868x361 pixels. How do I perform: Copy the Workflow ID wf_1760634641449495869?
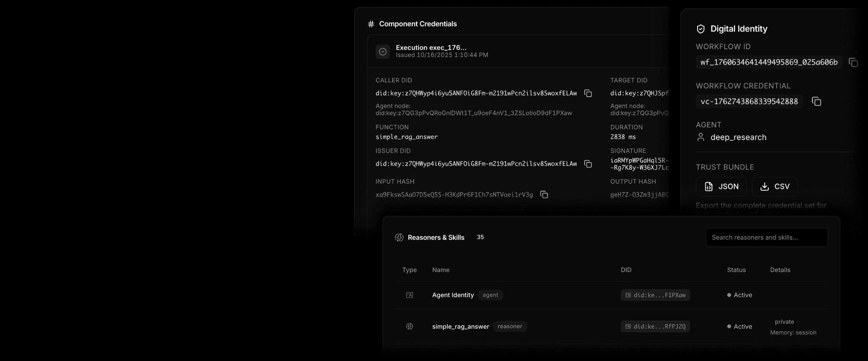pyautogui.click(x=854, y=62)
